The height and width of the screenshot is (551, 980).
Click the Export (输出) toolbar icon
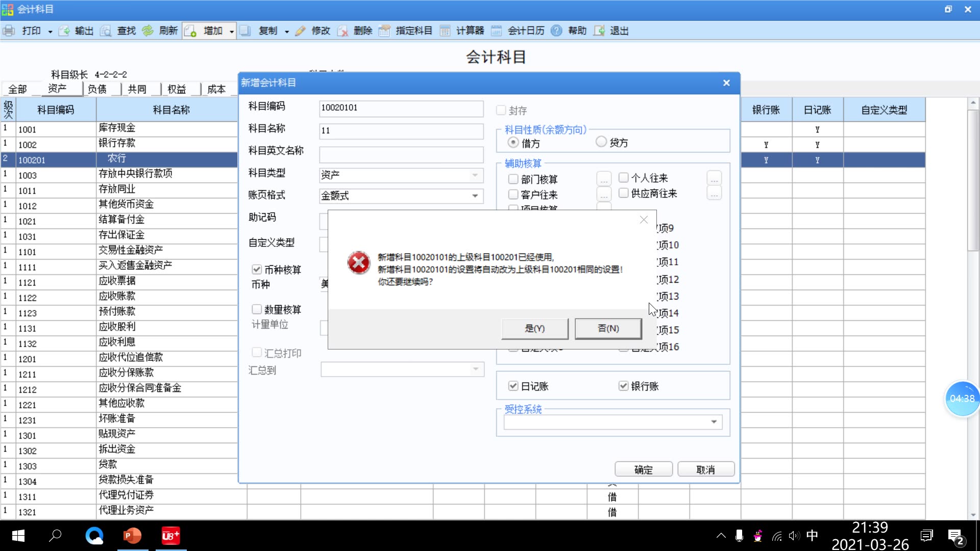[64, 31]
